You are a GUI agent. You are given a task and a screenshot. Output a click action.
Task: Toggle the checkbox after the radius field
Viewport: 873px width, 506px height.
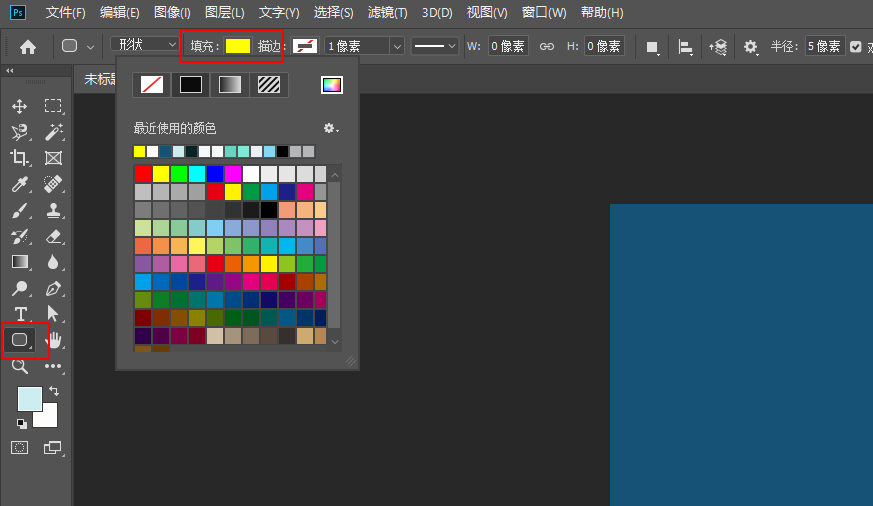pyautogui.click(x=854, y=46)
